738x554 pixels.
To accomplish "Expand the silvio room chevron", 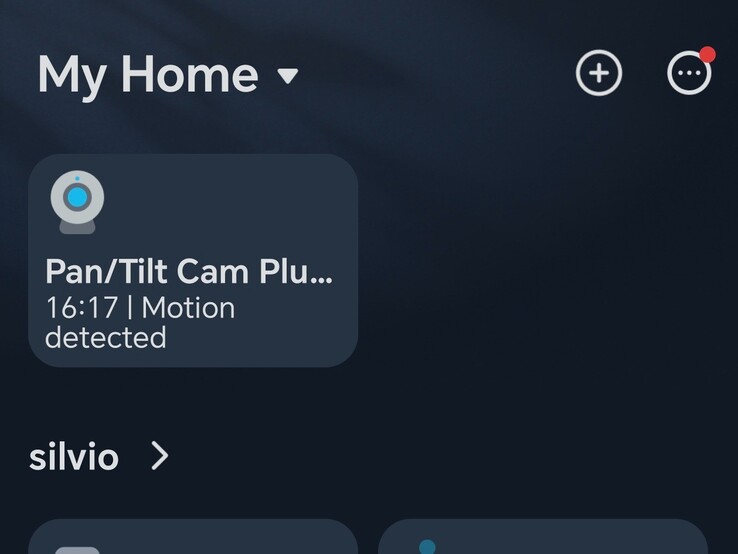I will coord(160,456).
